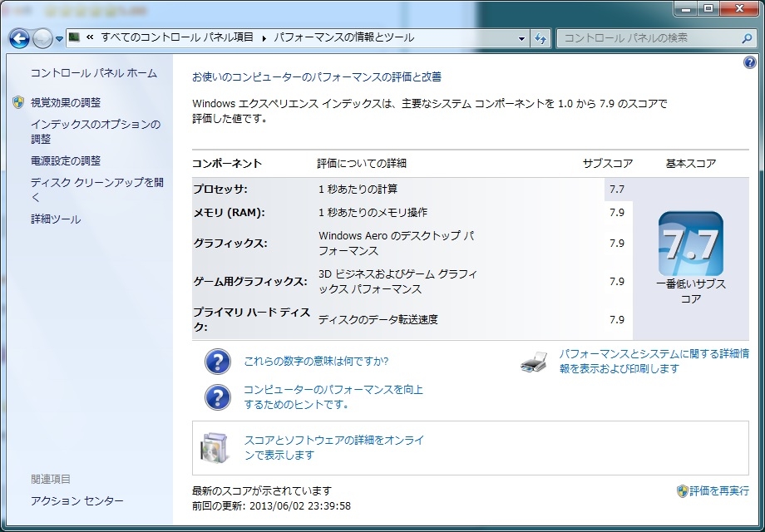Open 視覚効果の調整 in sidebar
The height and width of the screenshot is (532, 765).
click(65, 102)
